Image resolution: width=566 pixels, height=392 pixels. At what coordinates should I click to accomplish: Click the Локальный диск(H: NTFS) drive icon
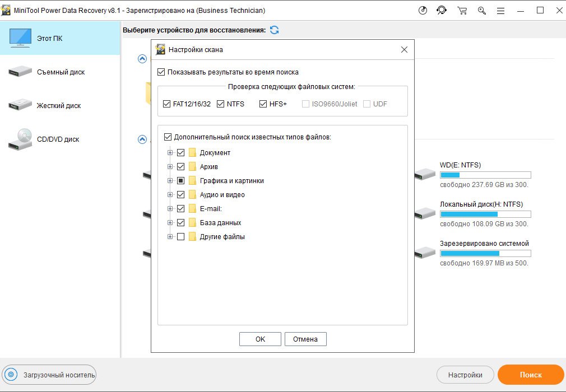(425, 213)
